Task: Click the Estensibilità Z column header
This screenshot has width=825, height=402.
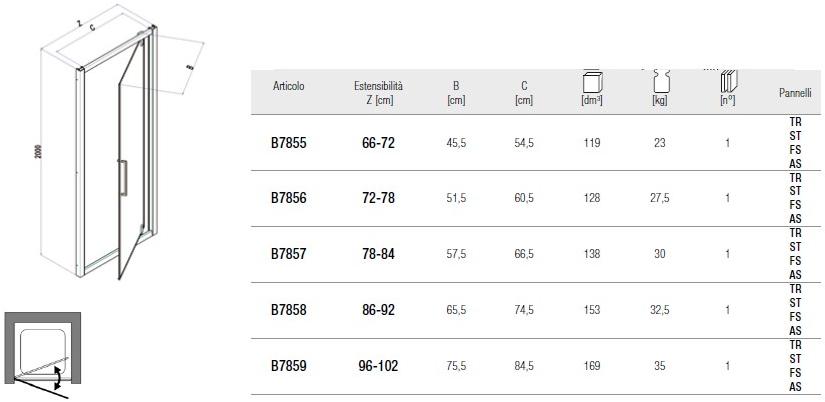Action: [x=378, y=93]
